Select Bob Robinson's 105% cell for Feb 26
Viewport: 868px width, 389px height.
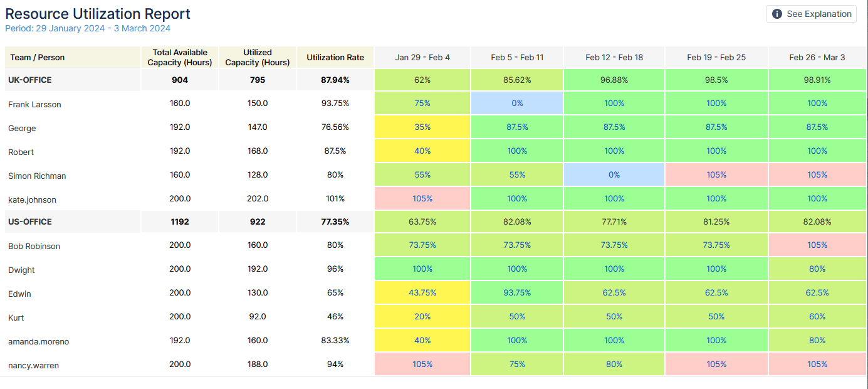[817, 245]
